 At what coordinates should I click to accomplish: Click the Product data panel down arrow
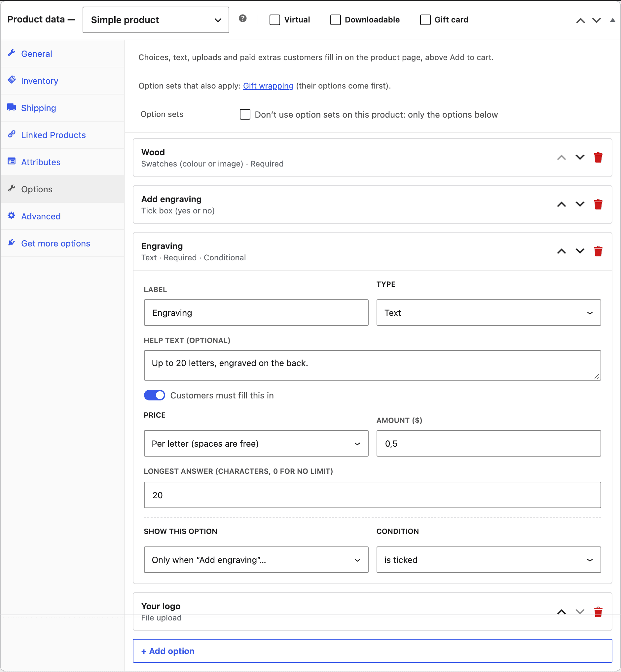click(596, 20)
